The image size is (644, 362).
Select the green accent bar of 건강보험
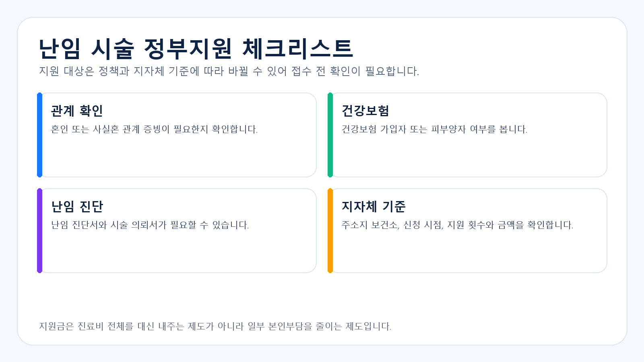330,135
